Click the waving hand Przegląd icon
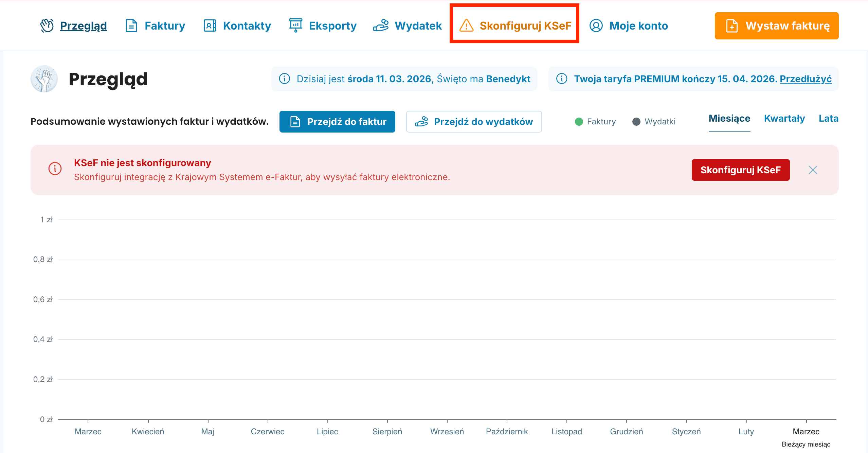 coord(47,26)
